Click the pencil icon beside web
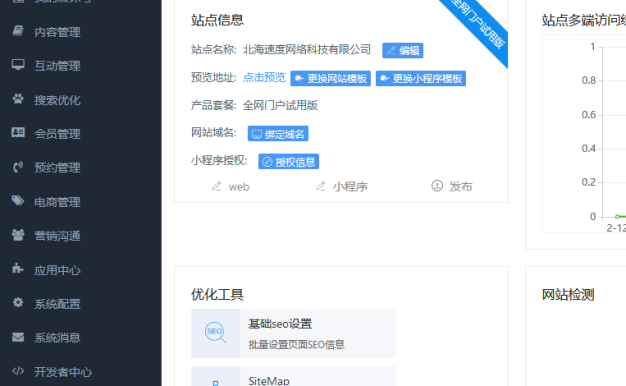The width and height of the screenshot is (626, 386). [x=216, y=186]
